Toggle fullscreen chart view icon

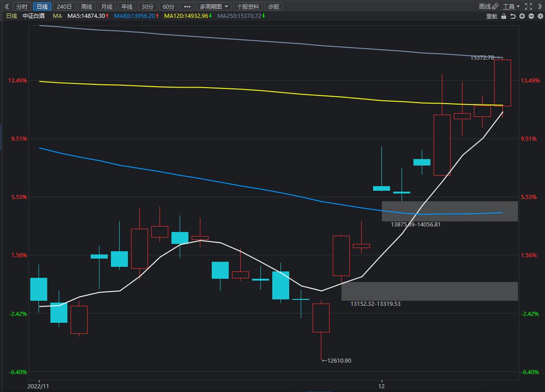(x=528, y=6)
